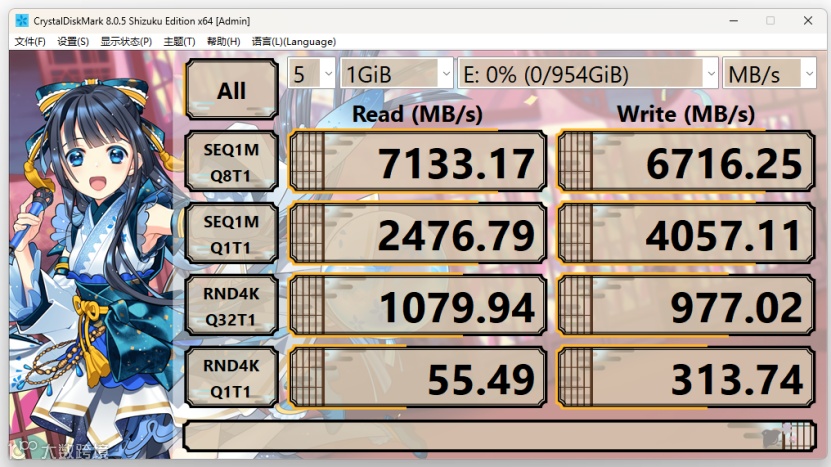Start the SEQ1M Q8T1 test

tap(232, 161)
